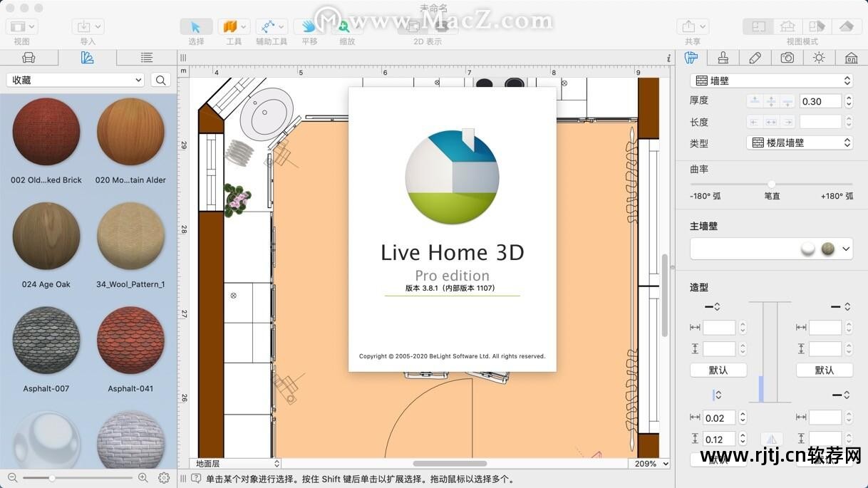The height and width of the screenshot is (488, 868).
Task: Open the 视图 view layout menu
Action: [22, 27]
